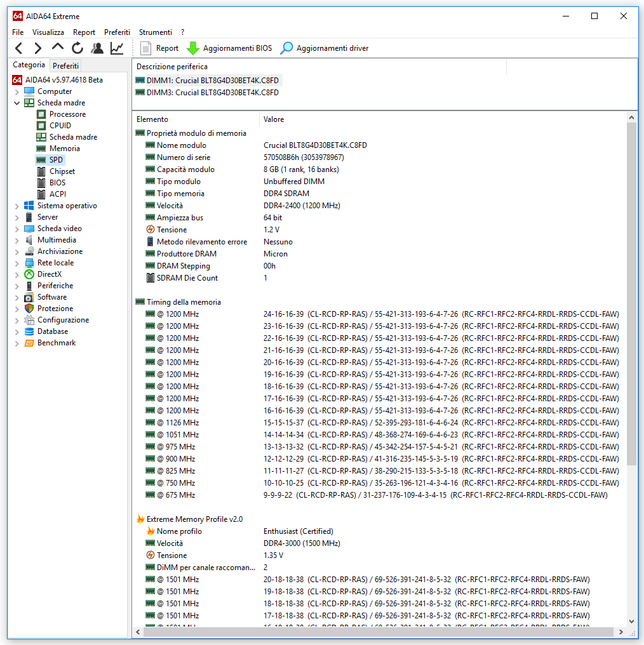The width and height of the screenshot is (644, 645).
Task: Select the Processore item icon
Action: (41, 114)
